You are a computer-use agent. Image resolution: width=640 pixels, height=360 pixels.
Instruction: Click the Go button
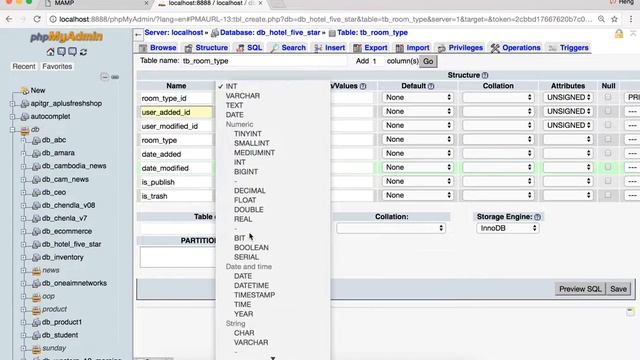click(428, 61)
